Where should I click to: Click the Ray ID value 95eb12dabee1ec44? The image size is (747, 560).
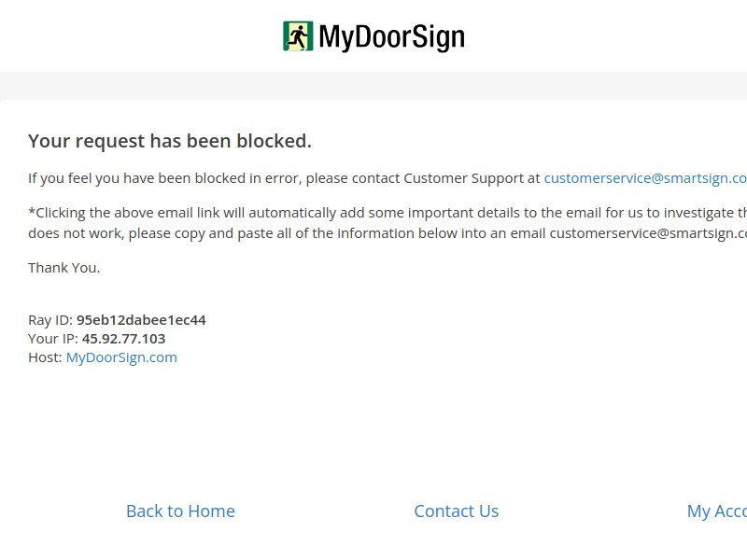click(x=142, y=320)
